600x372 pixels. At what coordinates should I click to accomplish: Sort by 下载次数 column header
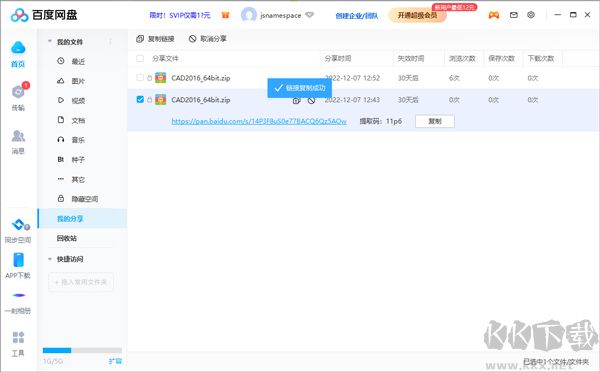[541, 58]
